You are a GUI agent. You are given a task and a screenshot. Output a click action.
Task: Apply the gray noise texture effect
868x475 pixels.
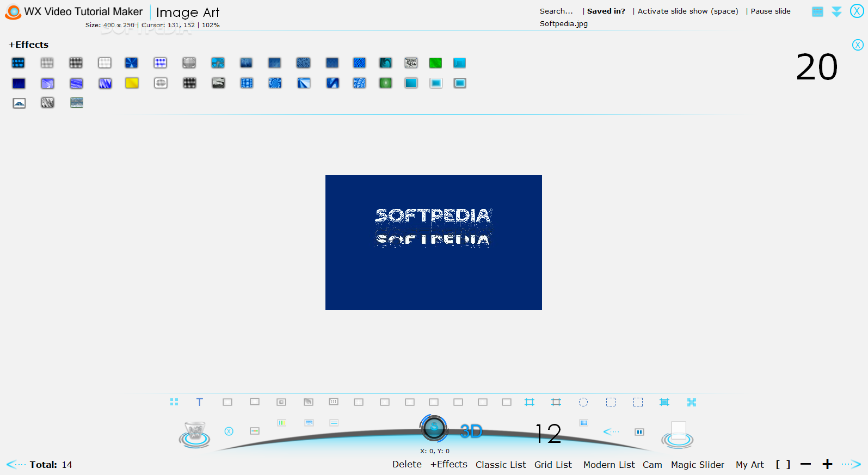coord(47,103)
